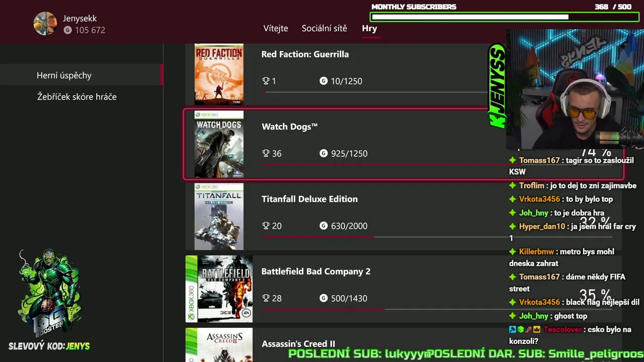The height and width of the screenshot is (362, 644).
Task: Click chat username Tescolover
Action: [x=562, y=329]
